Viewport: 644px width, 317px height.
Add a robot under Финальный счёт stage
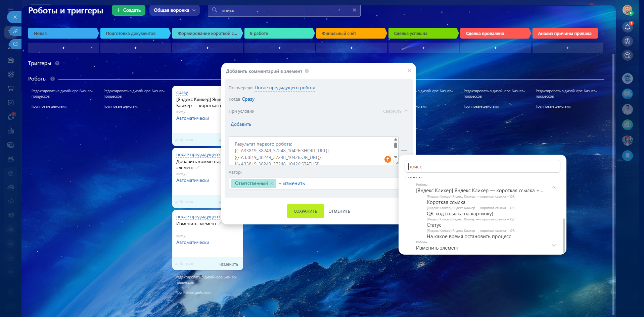coord(352,48)
